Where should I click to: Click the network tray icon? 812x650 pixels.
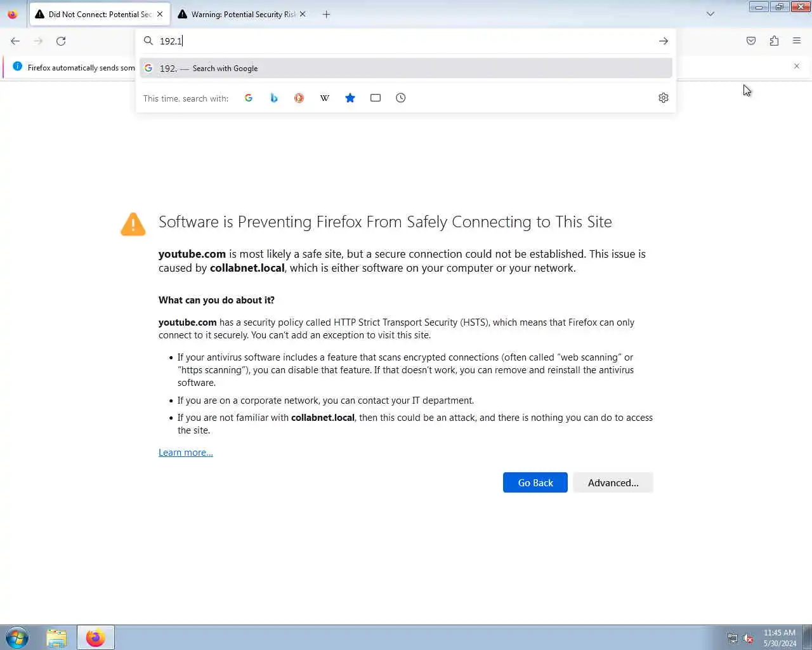733,638
